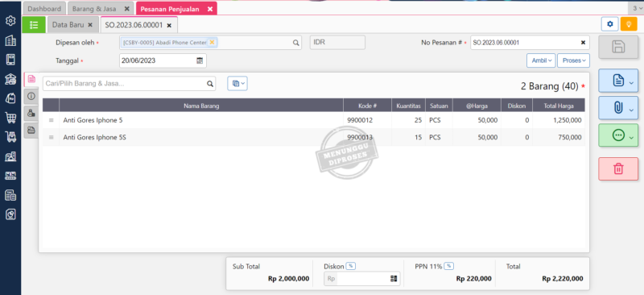644x295 pixels.
Task: Switch to the Dashboard tab
Action: pyautogui.click(x=44, y=9)
